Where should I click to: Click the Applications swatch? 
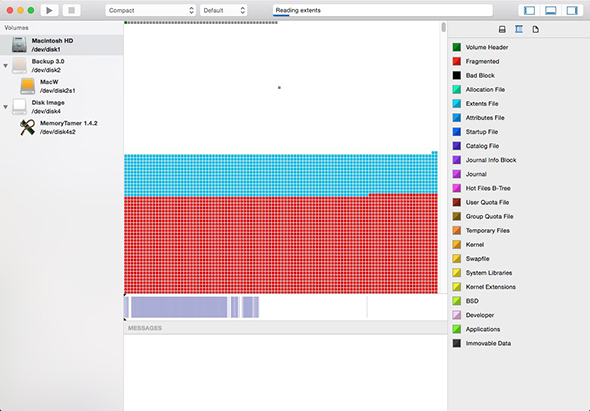coord(456,329)
